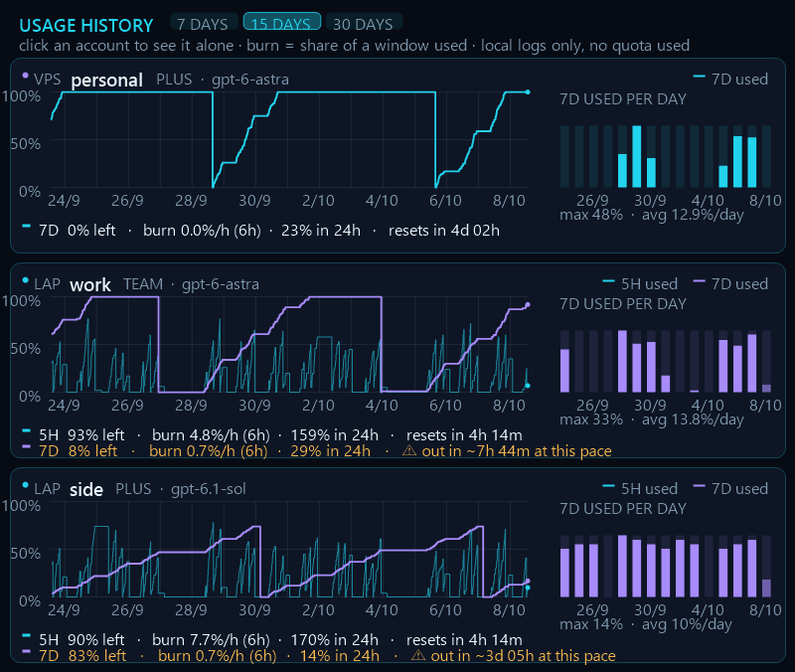The width and height of the screenshot is (795, 672).
Task: Click the cyan end-point dot of work 5H line
Action: (x=528, y=386)
